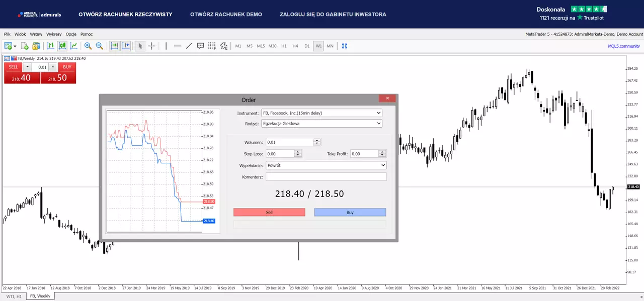Open the Wykresy menu
644x301 pixels.
(x=54, y=34)
